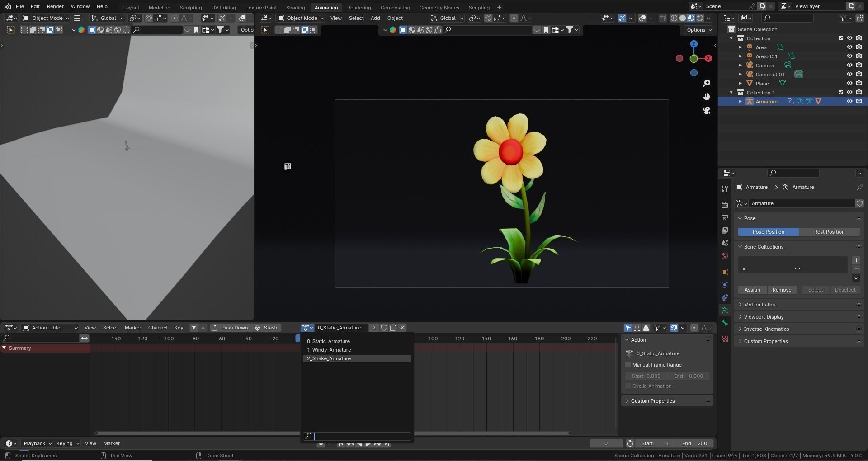This screenshot has width=868, height=461.
Task: Toggle Only Show Errors warning icon
Action: [646, 328]
